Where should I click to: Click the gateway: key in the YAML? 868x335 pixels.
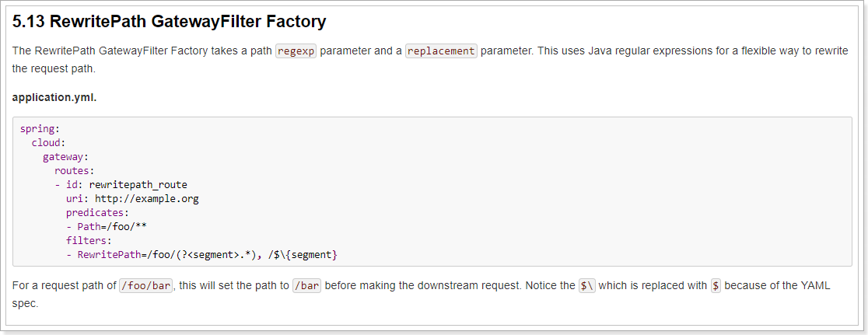[x=65, y=157]
